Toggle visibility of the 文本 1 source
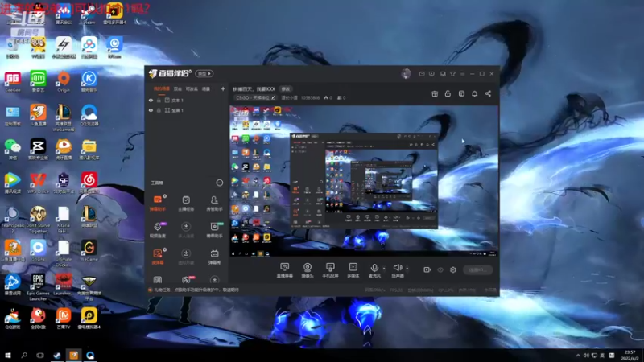The image size is (644, 362). pyautogui.click(x=151, y=100)
